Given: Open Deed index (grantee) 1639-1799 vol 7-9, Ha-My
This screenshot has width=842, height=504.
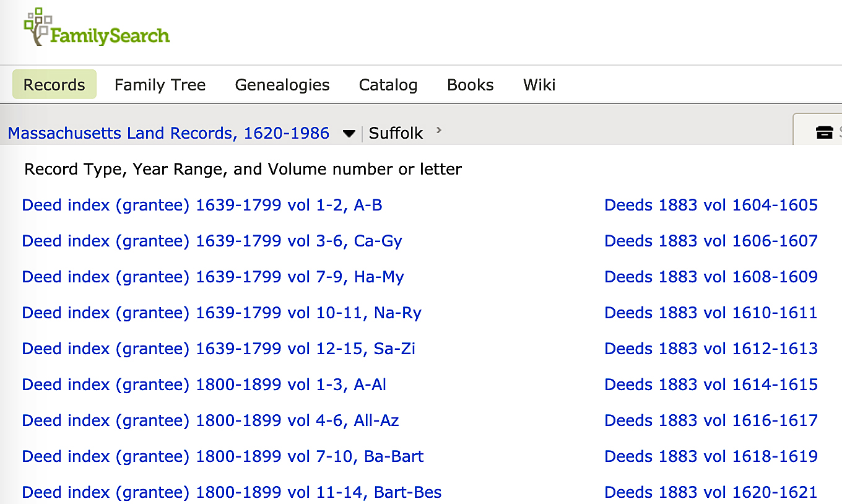Looking at the screenshot, I should [x=212, y=277].
